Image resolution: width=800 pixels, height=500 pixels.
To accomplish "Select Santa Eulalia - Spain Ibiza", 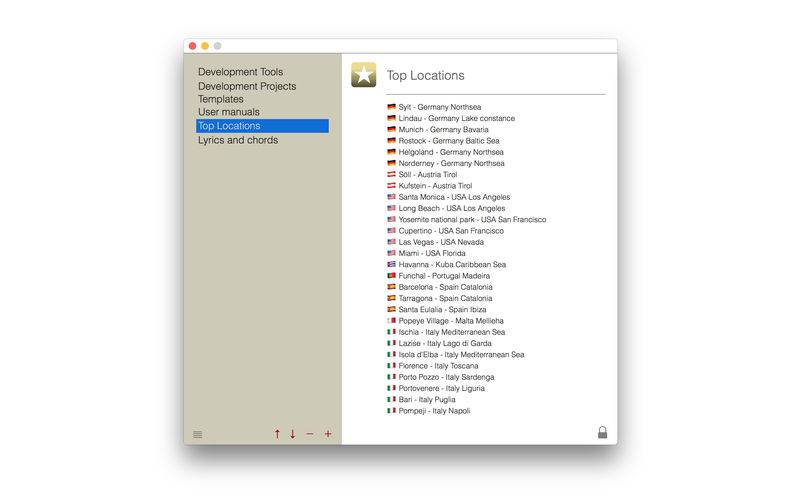I will click(x=442, y=309).
